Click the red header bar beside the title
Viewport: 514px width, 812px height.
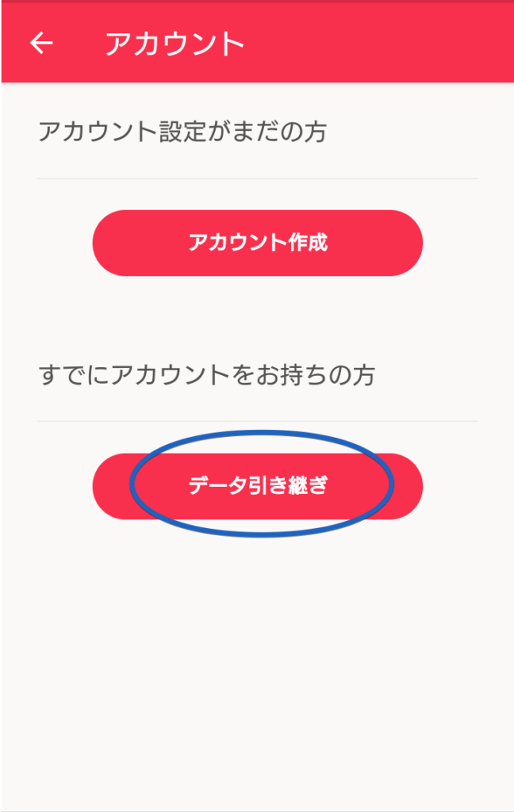coord(378,43)
